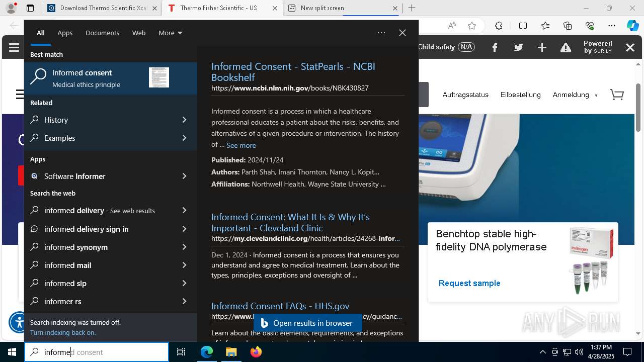Open the volume control in system tray
The height and width of the screenshot is (362, 644).
(x=579, y=352)
